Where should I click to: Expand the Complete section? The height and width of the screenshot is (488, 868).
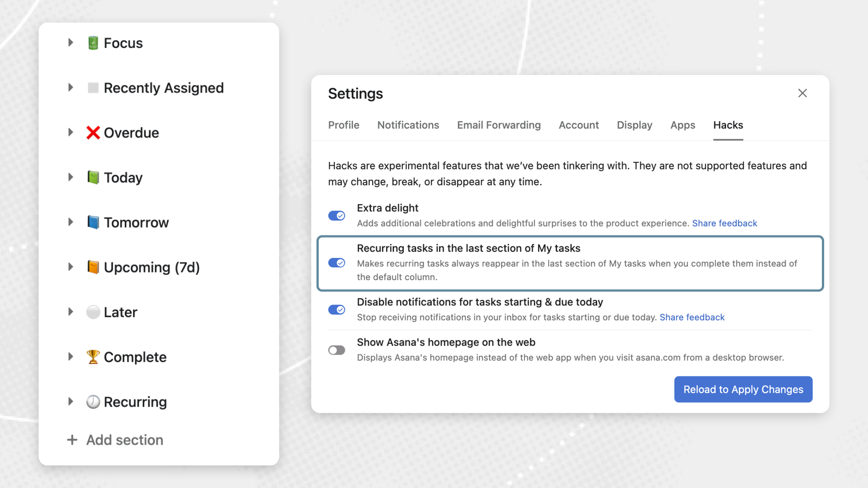coord(71,357)
